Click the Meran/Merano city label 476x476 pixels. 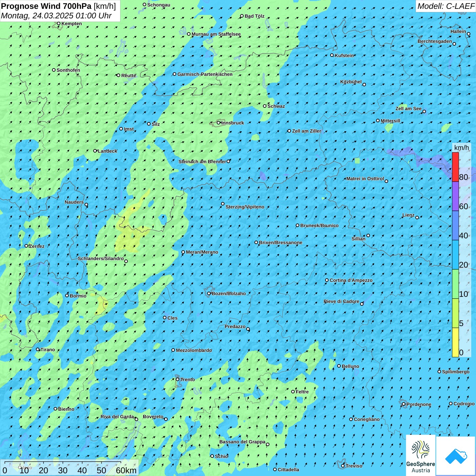click(202, 252)
